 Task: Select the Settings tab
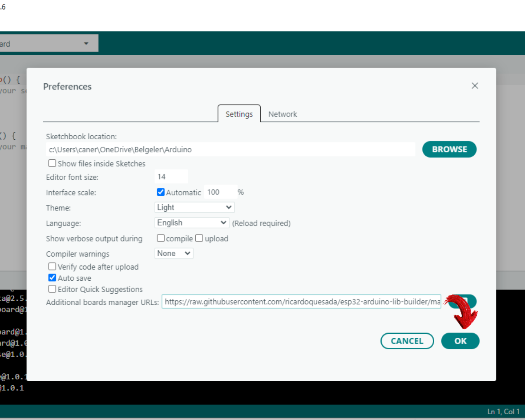click(239, 114)
